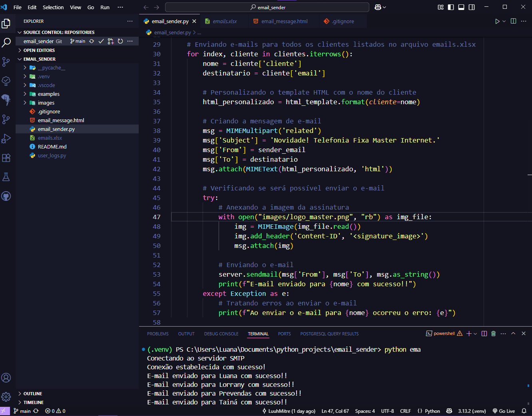532x416 pixels.
Task: Create pull request icon in repository row
Action: click(111, 41)
